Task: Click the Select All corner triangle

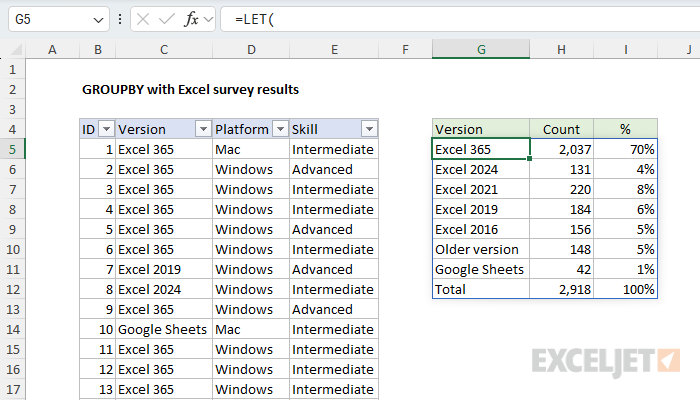Action: 17,50
